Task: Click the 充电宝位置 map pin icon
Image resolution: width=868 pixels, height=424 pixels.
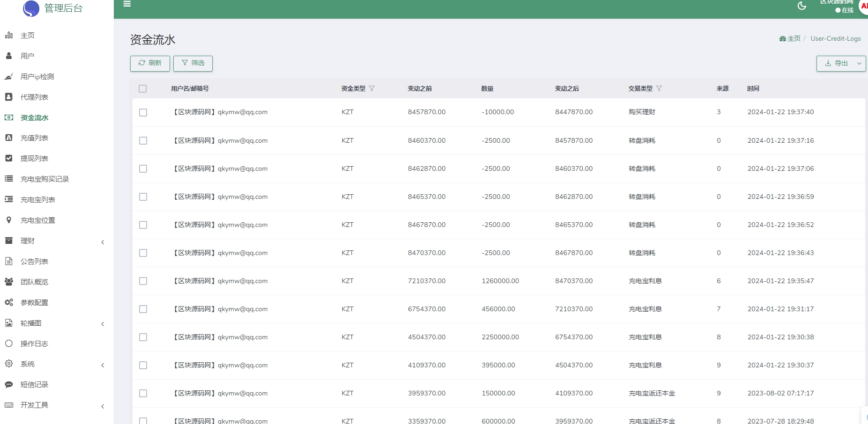Action: pyautogui.click(x=8, y=220)
